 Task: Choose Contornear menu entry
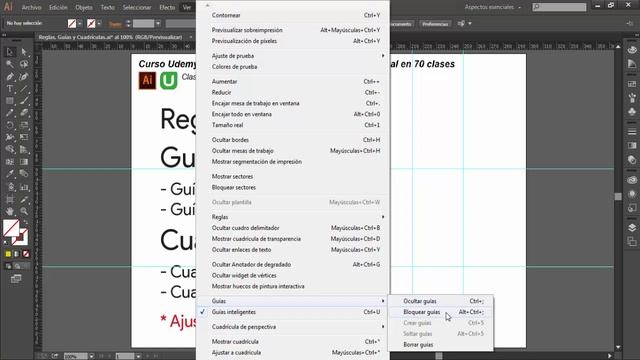tap(293, 15)
